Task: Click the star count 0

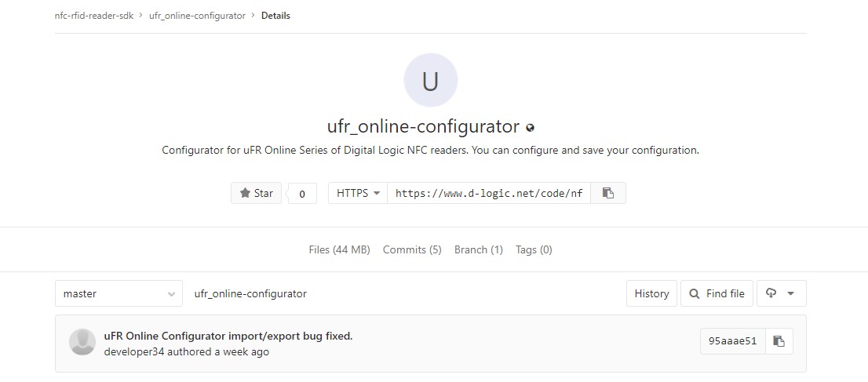Action: (x=302, y=194)
